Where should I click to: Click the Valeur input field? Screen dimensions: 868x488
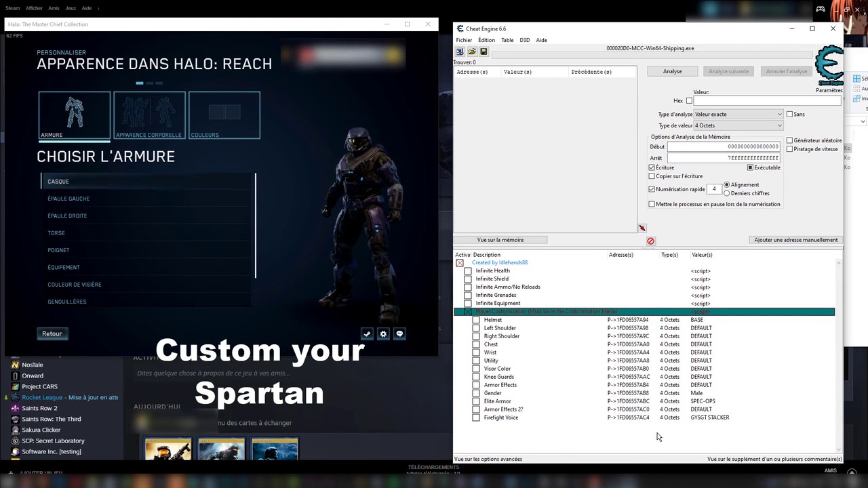[767, 101]
